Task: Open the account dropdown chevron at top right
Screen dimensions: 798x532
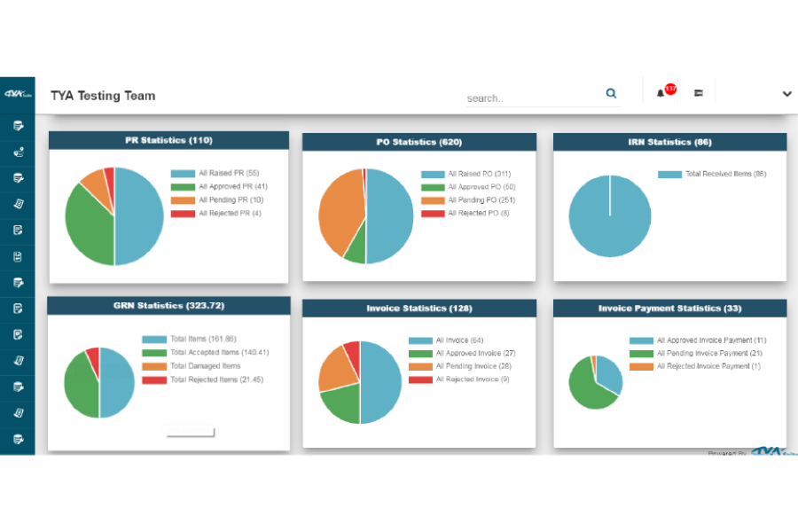Action: click(x=786, y=93)
